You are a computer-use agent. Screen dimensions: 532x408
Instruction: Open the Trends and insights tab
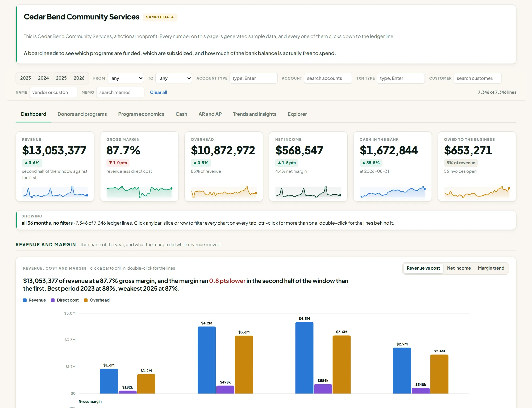(x=255, y=114)
